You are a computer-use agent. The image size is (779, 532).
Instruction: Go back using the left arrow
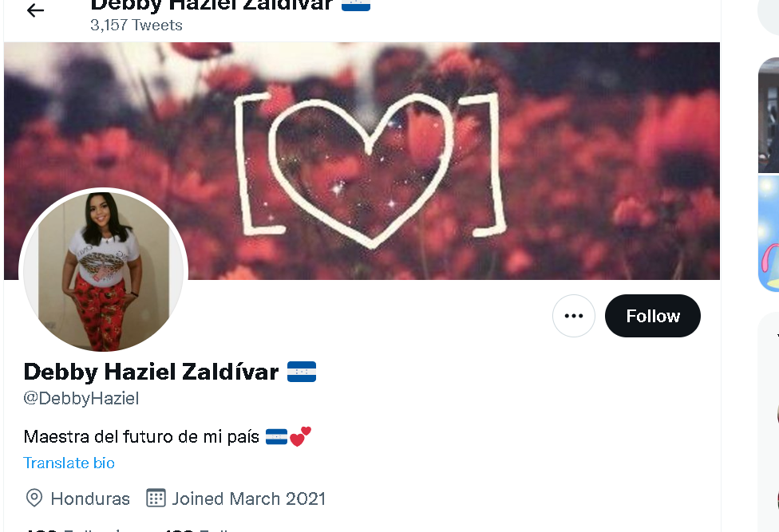tap(35, 10)
